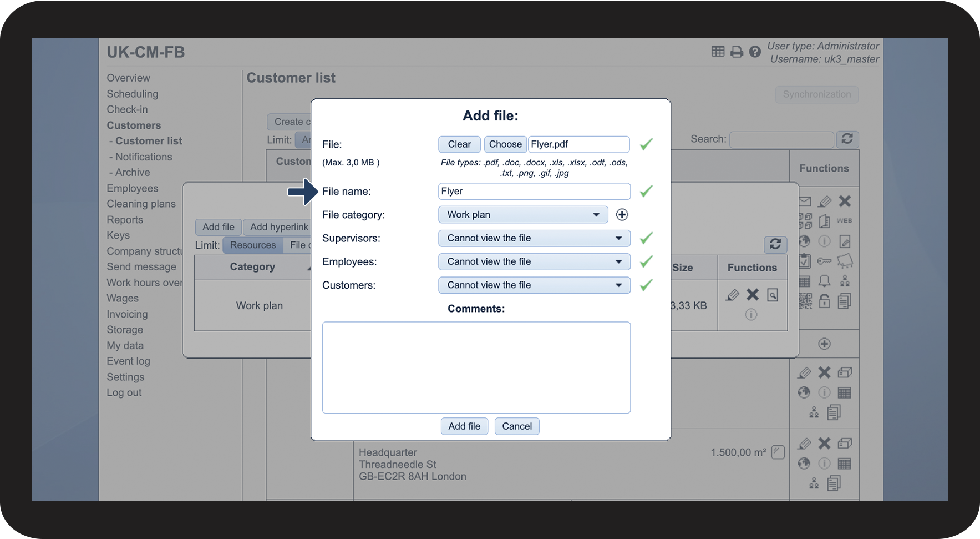The height and width of the screenshot is (539, 980).
Task: Click the org chart icon right of the bell
Action: click(x=845, y=281)
